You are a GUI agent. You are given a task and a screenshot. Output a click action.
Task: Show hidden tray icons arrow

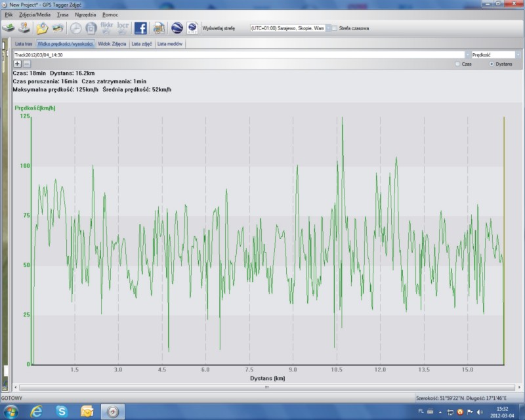tap(440, 412)
